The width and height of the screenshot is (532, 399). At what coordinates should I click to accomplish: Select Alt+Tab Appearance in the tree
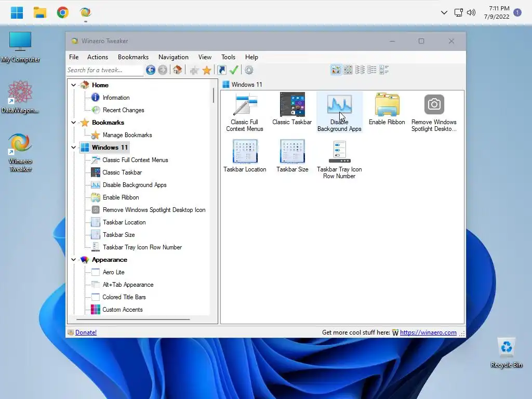pyautogui.click(x=128, y=285)
